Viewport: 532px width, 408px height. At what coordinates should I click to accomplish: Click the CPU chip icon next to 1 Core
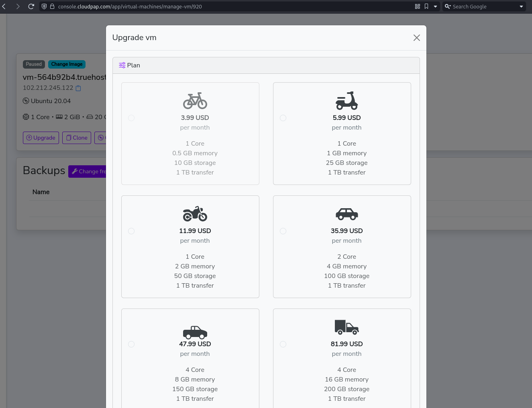pos(26,117)
